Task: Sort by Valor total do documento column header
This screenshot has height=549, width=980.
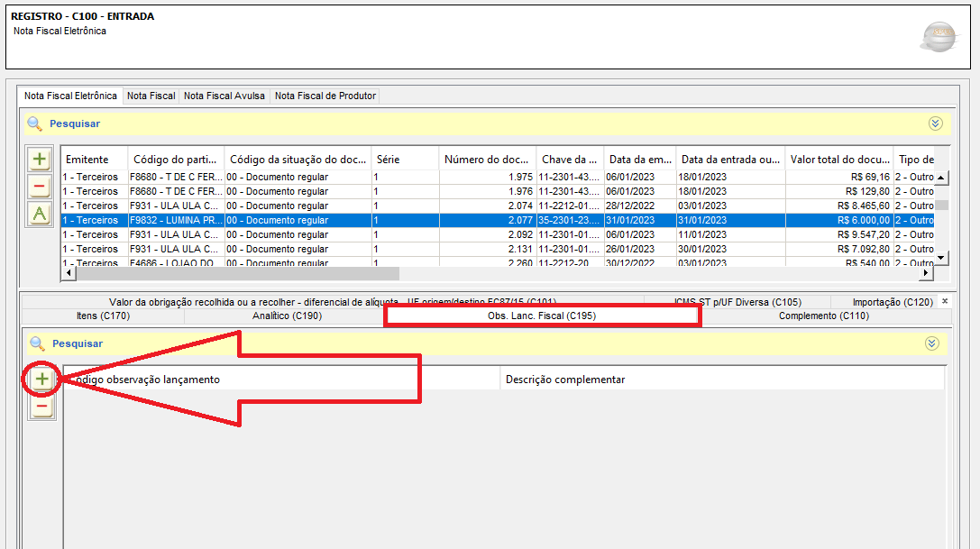Action: (838, 160)
